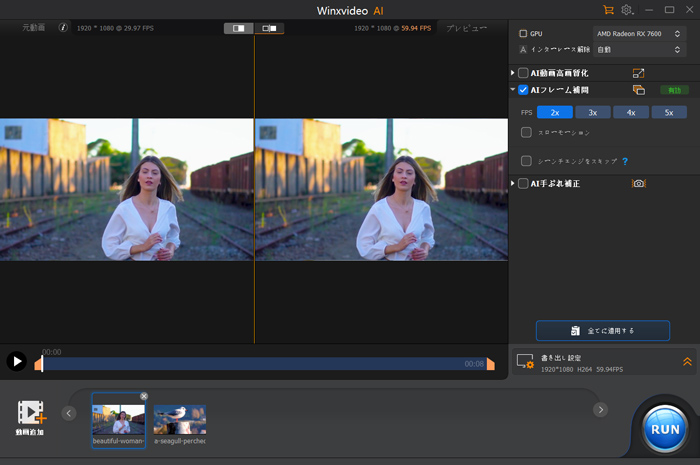Image resolution: width=700 pixels, height=465 pixels.
Task: Click the orange compare divider line
Action: (x=254, y=190)
